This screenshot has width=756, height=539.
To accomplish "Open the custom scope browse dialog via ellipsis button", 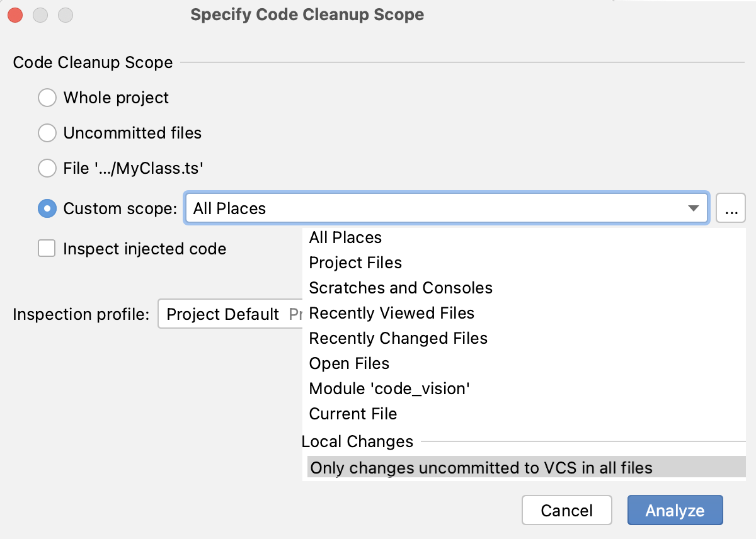I will (731, 208).
